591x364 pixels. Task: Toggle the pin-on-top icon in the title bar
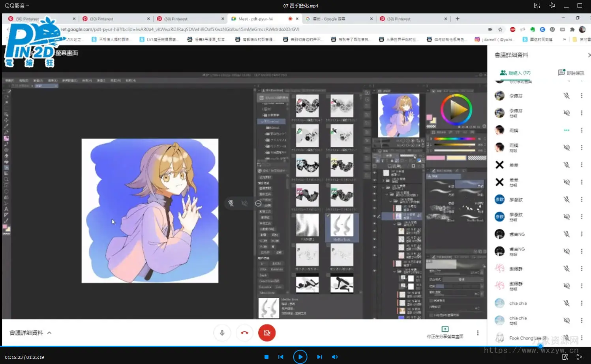(x=552, y=6)
